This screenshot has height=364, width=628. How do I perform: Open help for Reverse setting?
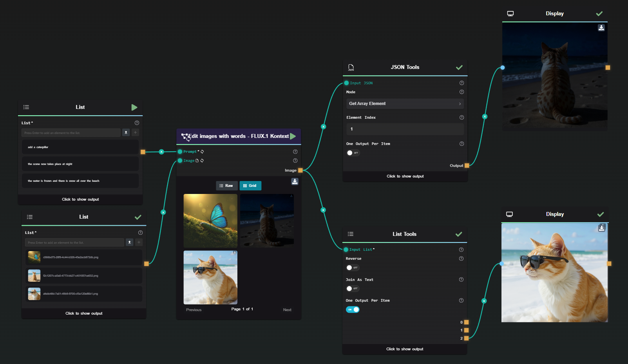461,259
